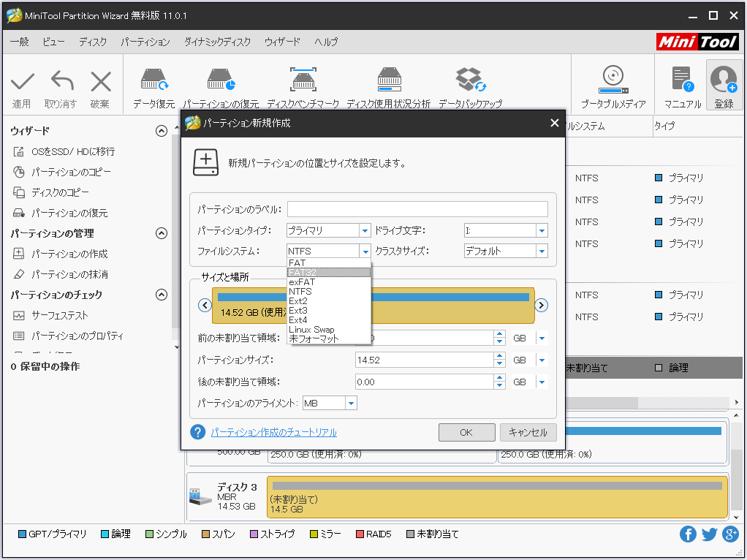Image resolution: width=747 pixels, height=560 pixels.
Task: Collapse the Wizard (ウィザード) section
Action: [x=162, y=131]
